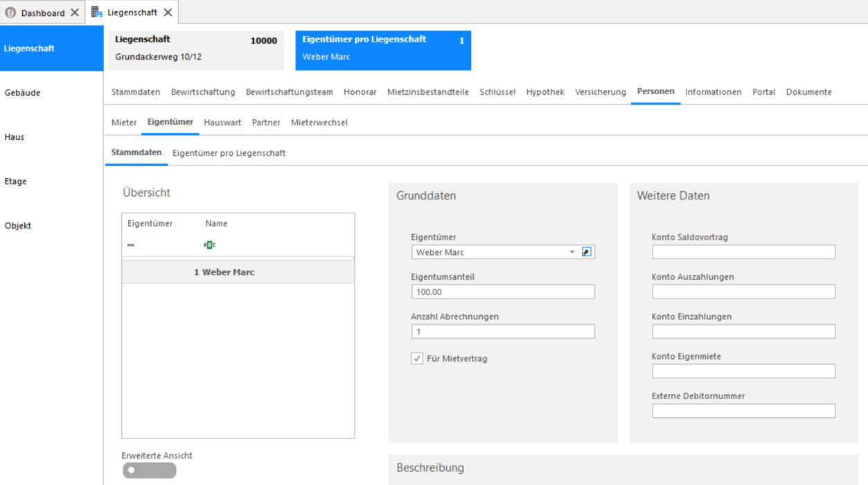Open the Hypothek tab

pos(545,91)
